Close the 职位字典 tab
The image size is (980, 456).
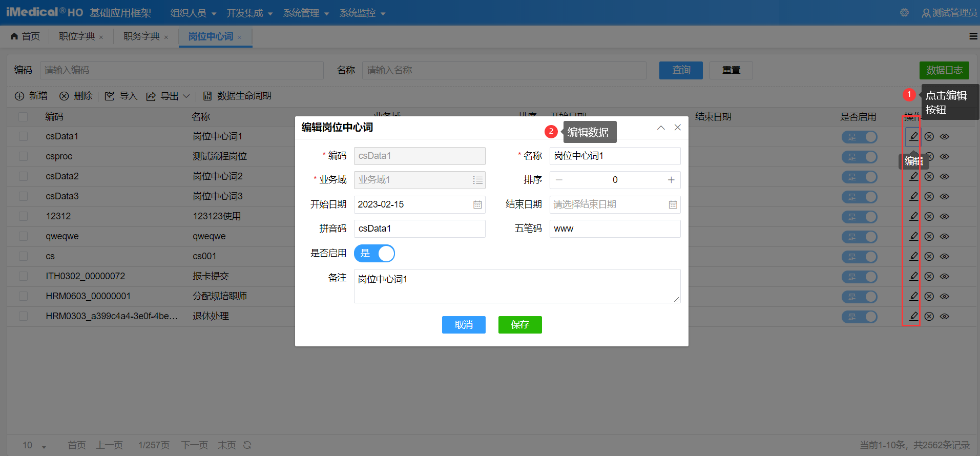101,37
